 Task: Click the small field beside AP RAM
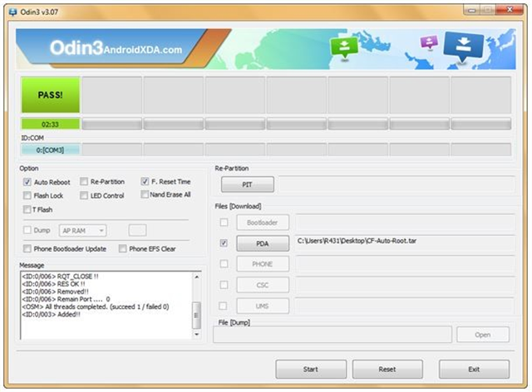137,230
